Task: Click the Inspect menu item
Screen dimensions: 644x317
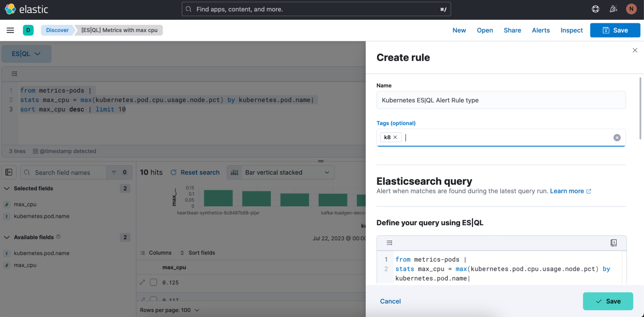Action: pyautogui.click(x=571, y=30)
